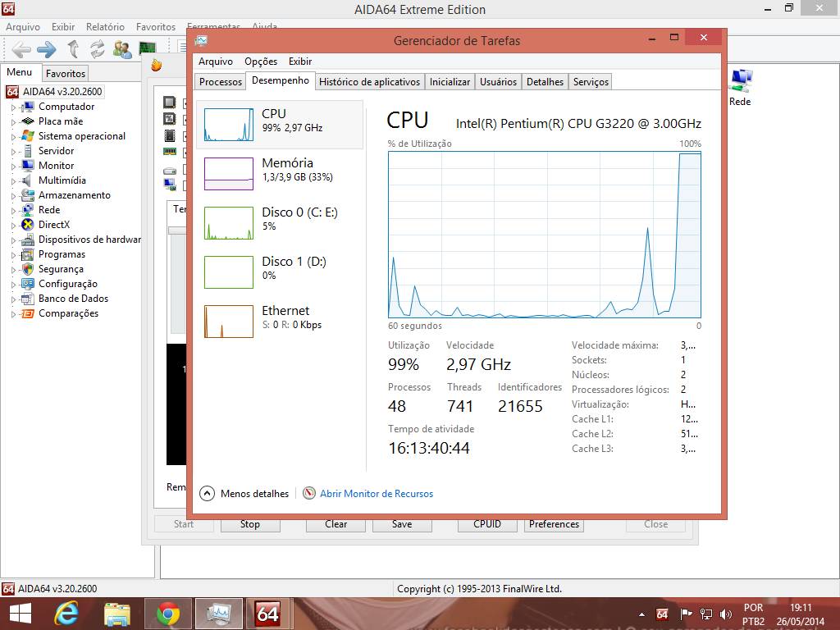
Task: Click the two-people icon in AIDA64 toolbar
Action: point(123,49)
